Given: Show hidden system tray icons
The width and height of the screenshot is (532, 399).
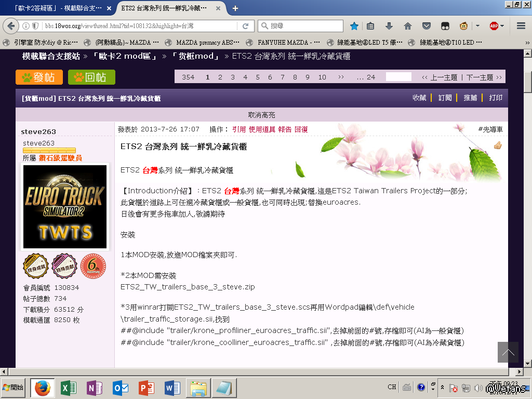Looking at the screenshot, I should point(442,387).
